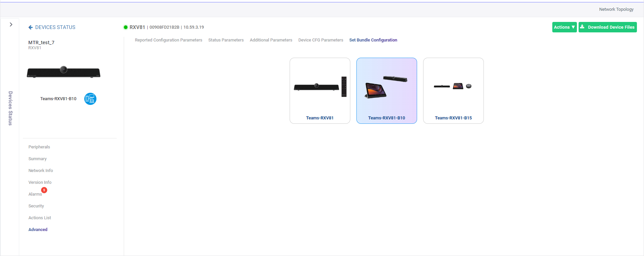Click the MAC address 00908FD21B2B

[164, 27]
